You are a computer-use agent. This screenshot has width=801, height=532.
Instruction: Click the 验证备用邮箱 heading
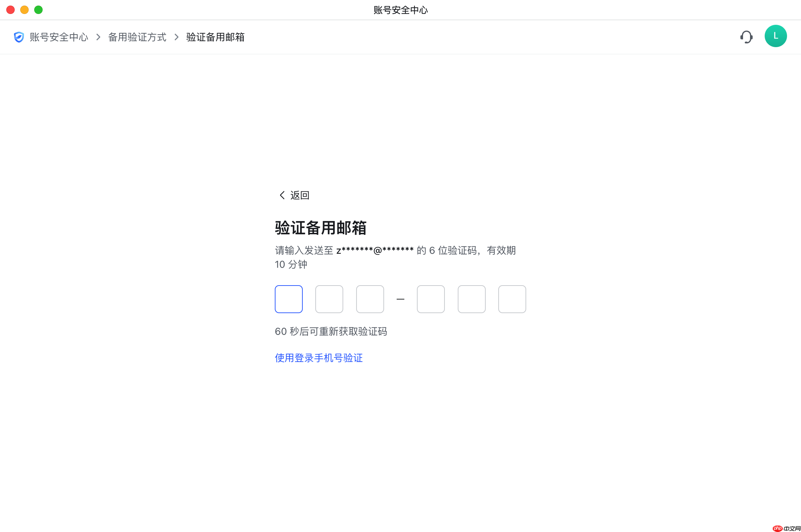pos(321,228)
